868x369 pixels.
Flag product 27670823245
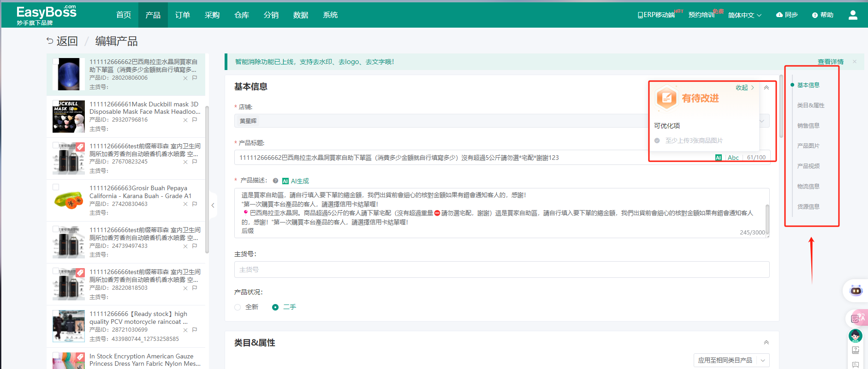pos(195,162)
